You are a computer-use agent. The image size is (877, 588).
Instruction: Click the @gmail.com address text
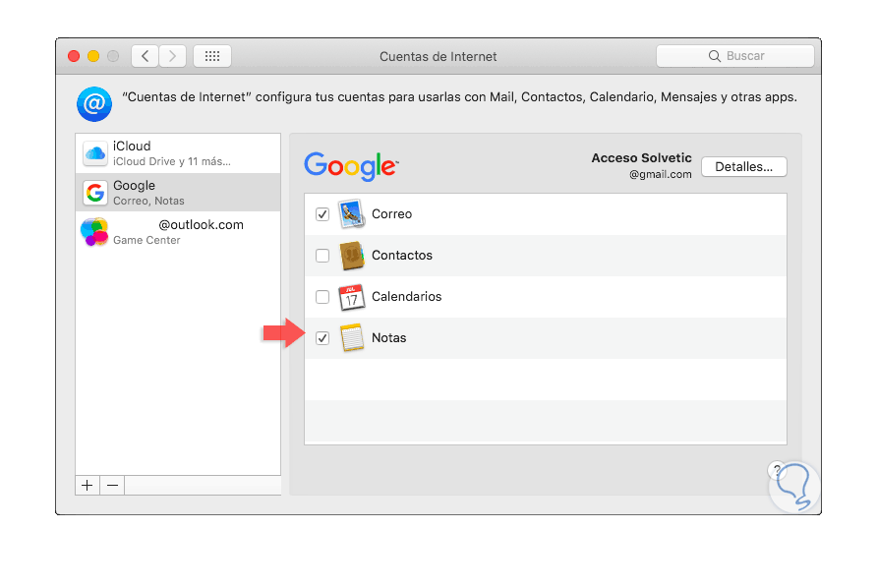pyautogui.click(x=660, y=175)
